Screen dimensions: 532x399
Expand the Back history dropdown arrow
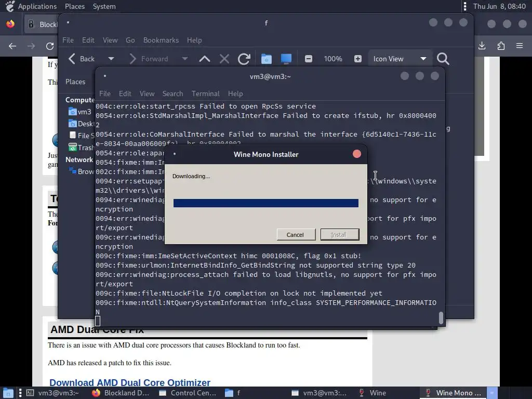click(111, 59)
